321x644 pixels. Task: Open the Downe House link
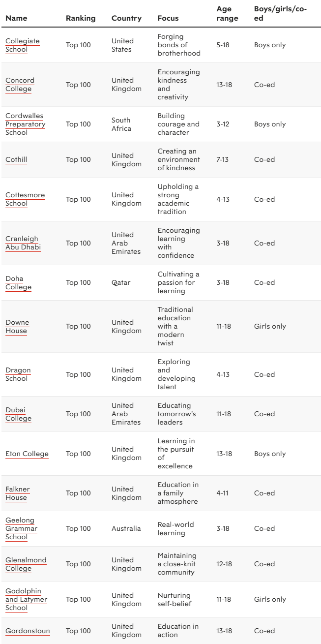tap(17, 327)
